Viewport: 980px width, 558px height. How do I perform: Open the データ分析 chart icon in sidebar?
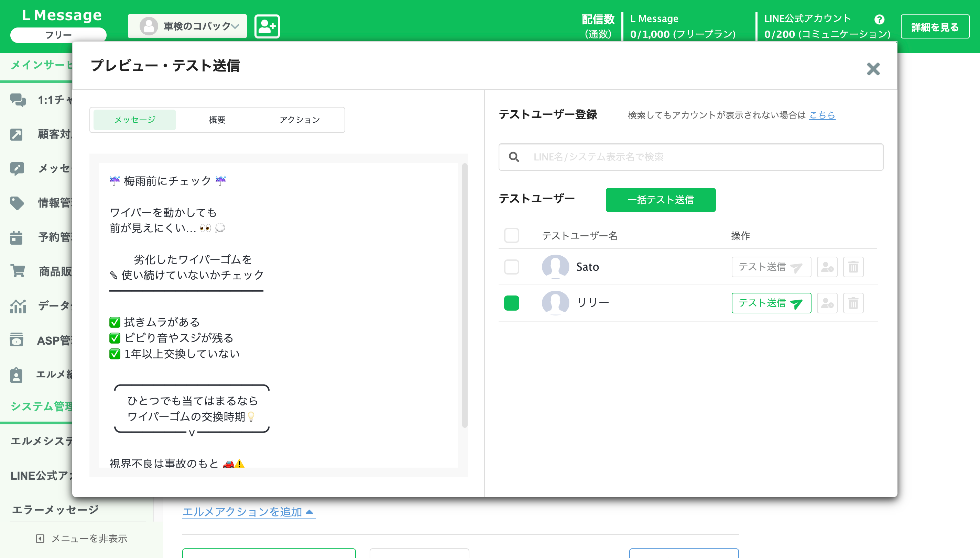click(18, 306)
